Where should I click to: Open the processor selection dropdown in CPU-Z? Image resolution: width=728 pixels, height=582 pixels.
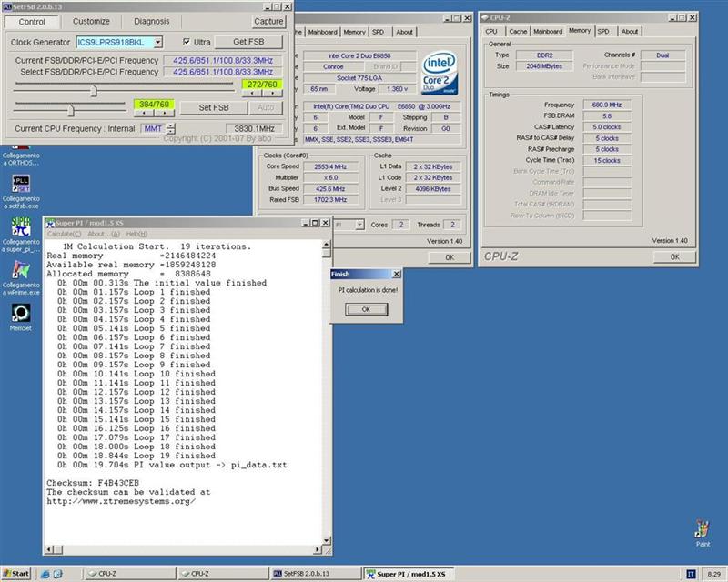tap(359, 225)
